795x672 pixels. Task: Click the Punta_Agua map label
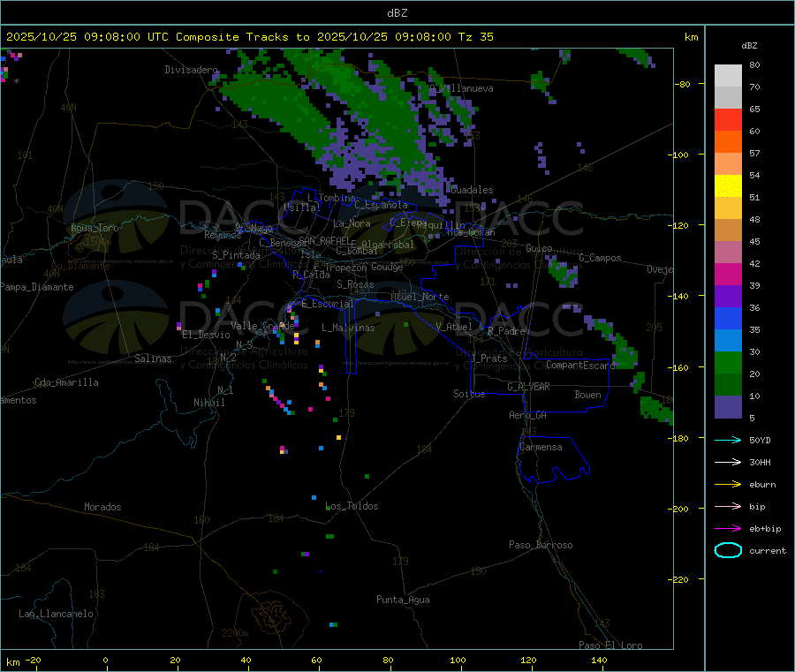tap(403, 600)
